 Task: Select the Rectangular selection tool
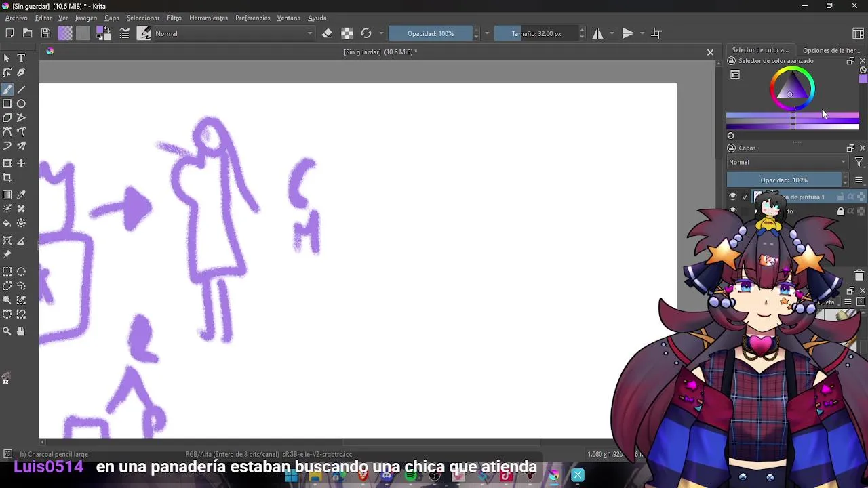pos(7,272)
